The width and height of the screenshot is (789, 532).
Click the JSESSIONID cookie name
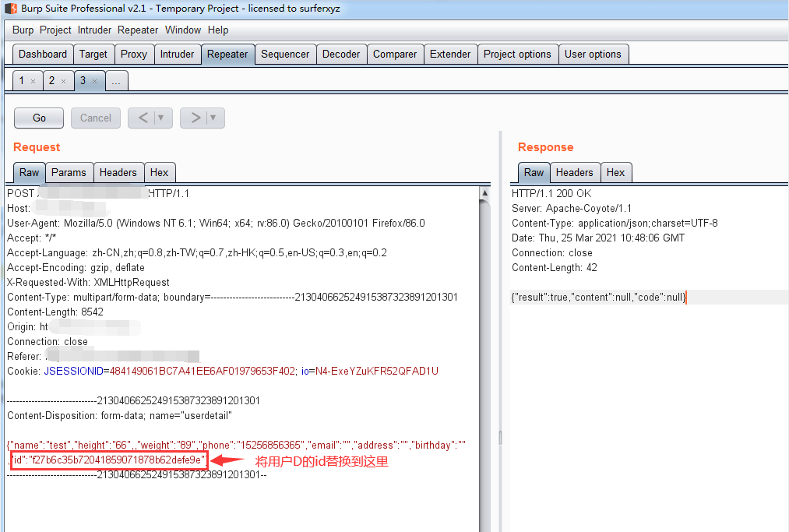tap(73, 372)
